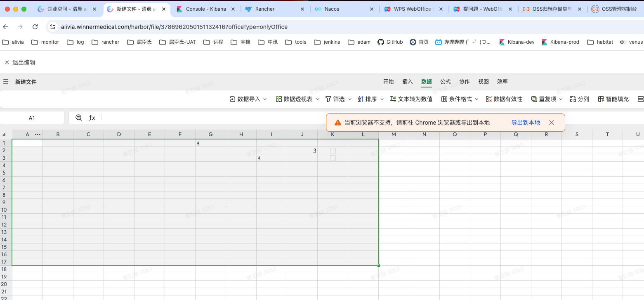
Task: Click the browser address bar URL
Action: click(x=174, y=27)
